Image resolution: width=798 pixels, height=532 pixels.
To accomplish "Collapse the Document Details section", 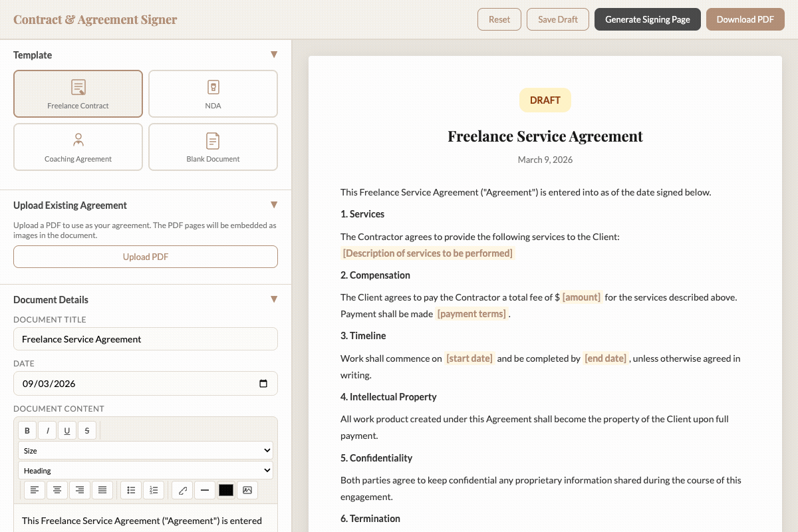I will (274, 299).
